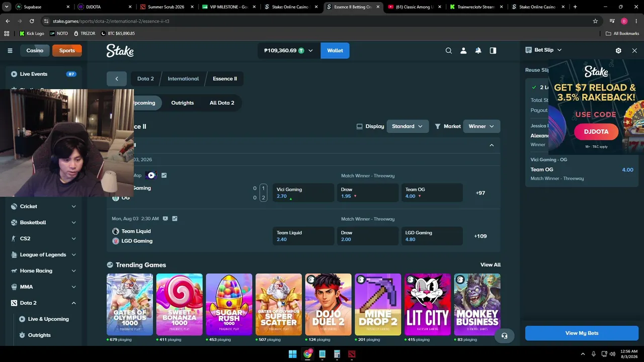This screenshot has width=644, height=362.
Task: Open Windows Start menu
Action: pos(292,354)
